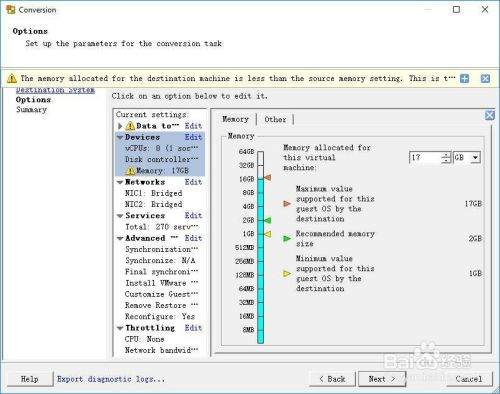Select the Reconfigure: Yes row
500x394 pixels.
(x=160, y=317)
